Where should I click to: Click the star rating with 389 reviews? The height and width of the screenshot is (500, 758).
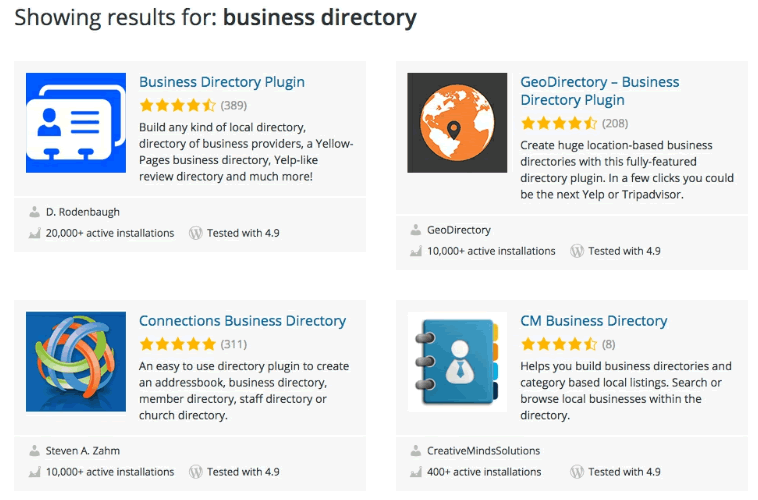tap(177, 105)
